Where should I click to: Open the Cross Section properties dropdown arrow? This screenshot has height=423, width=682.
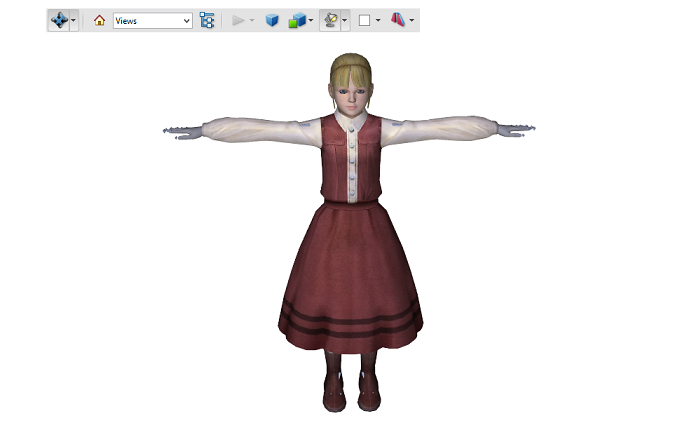[x=411, y=20]
